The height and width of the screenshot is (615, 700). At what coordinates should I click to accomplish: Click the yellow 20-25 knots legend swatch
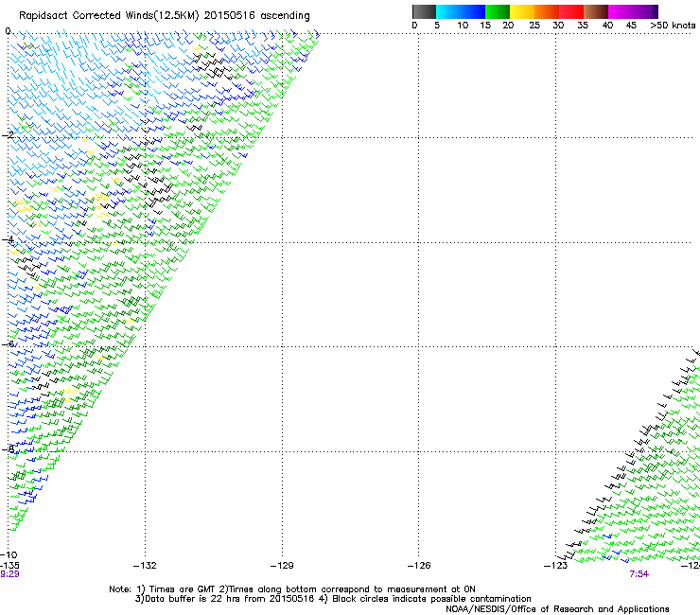tap(522, 11)
